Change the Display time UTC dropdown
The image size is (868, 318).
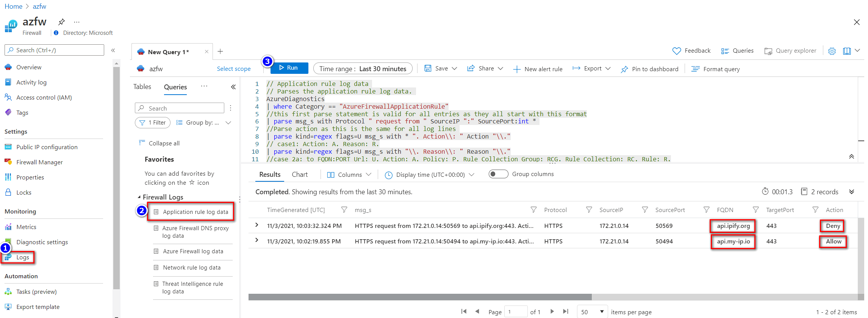(x=430, y=175)
